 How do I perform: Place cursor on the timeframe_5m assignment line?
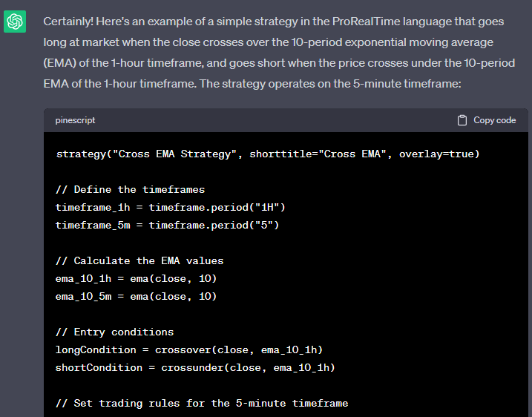[x=167, y=225]
